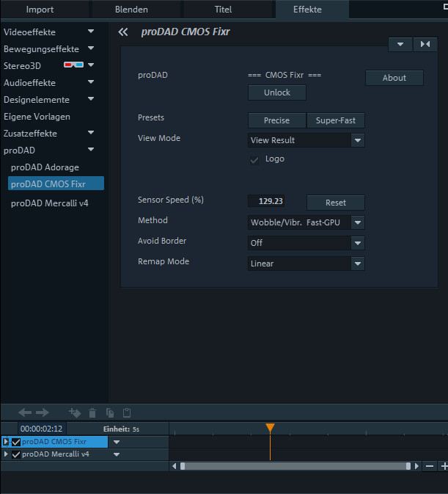Click the paste clipboard icon

point(127,413)
